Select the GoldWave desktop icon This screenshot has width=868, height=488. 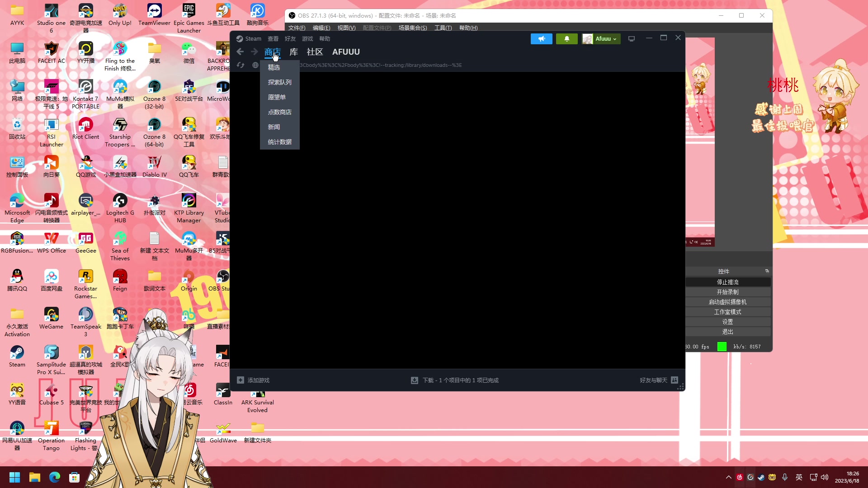(x=223, y=432)
